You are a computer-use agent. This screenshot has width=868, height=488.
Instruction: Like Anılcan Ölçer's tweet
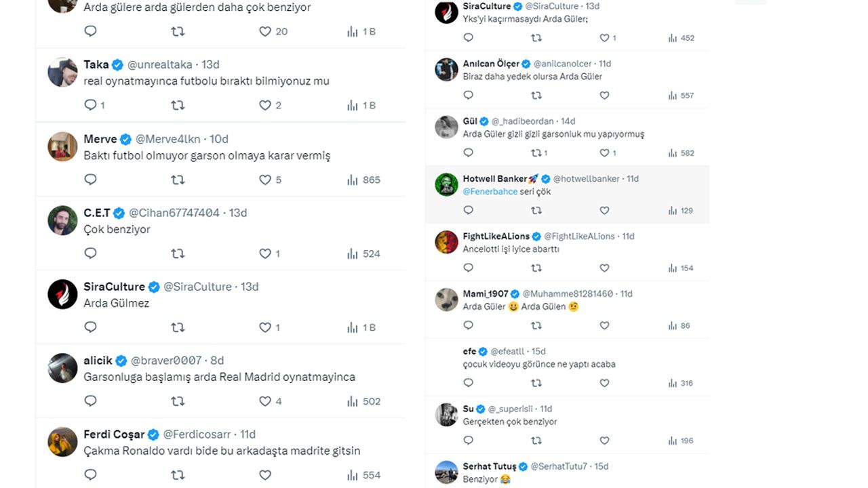point(604,96)
